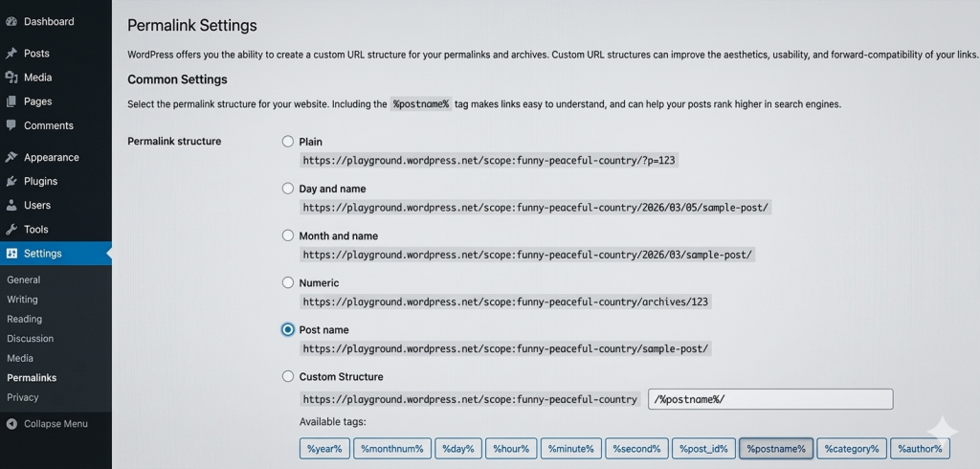Click the %postname% code in description
Viewport: 980px width, 469px height.
pos(421,103)
